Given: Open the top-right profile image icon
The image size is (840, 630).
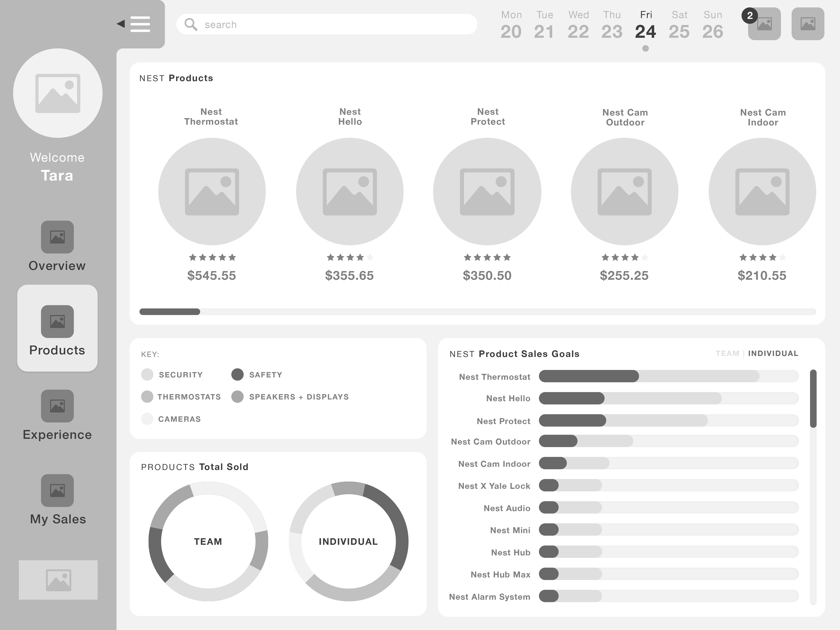Looking at the screenshot, I should pos(808,24).
